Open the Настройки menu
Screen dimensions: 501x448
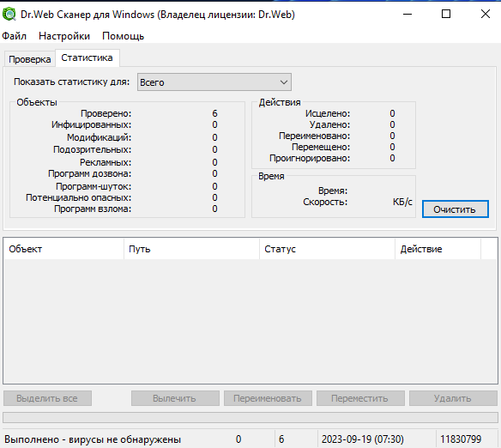click(64, 36)
